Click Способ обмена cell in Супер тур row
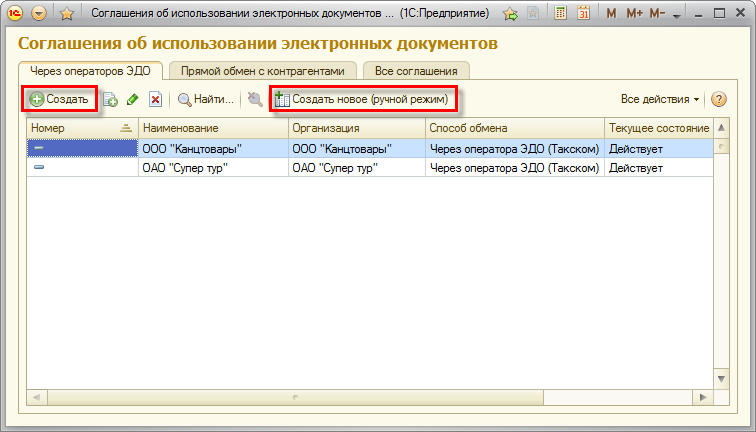This screenshot has height=432, width=756. 515,168
